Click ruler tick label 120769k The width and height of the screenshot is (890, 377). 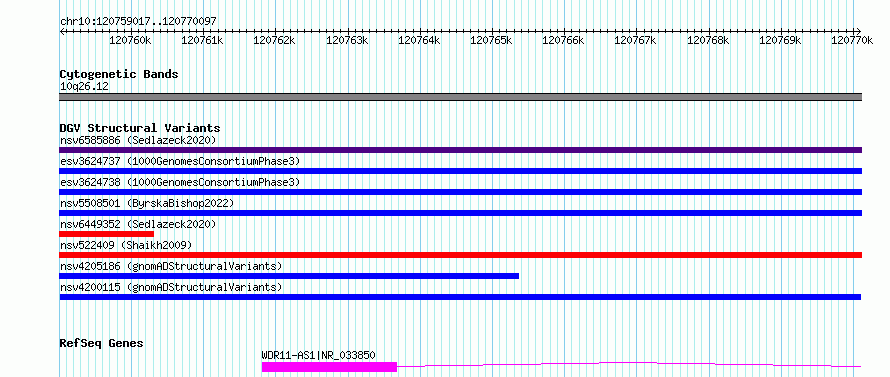click(x=780, y=40)
